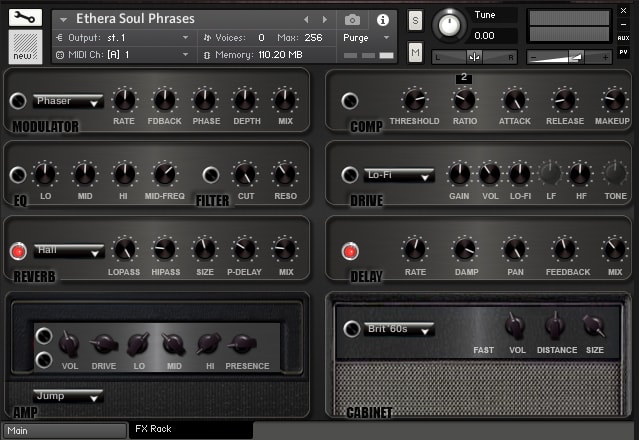Mute the instrument with M button
This screenshot has width=639, height=440.
click(x=415, y=52)
